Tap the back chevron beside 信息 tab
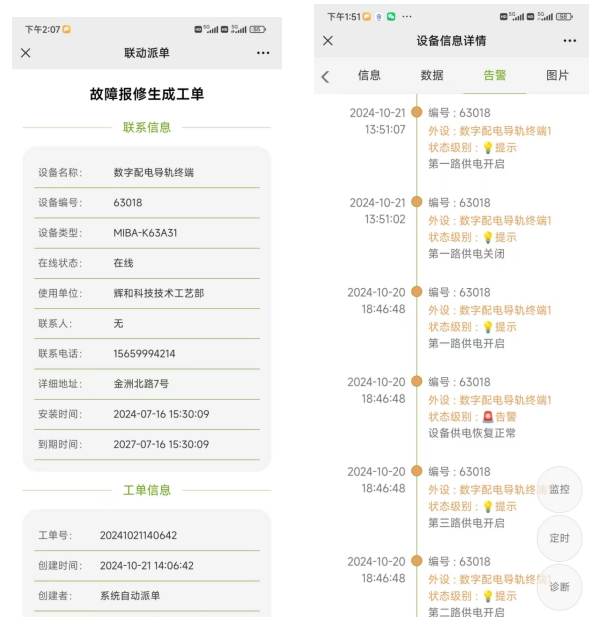607x630 pixels. click(325, 77)
